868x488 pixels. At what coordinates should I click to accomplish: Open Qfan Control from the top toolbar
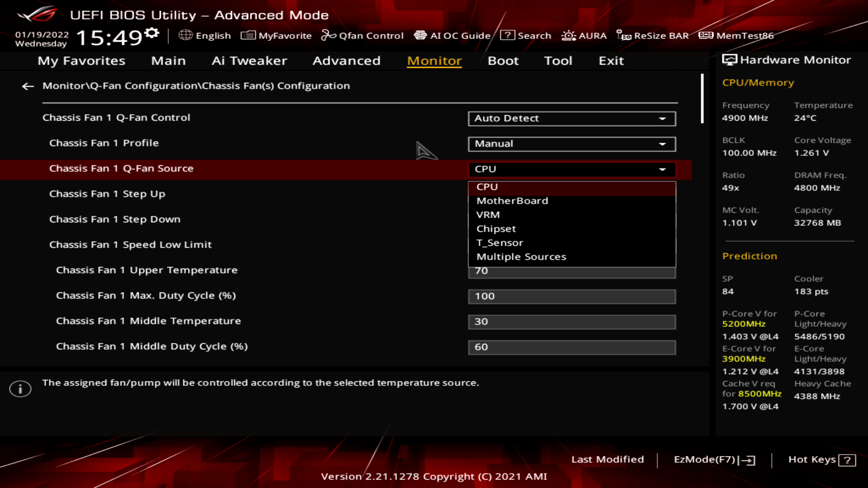click(x=363, y=35)
